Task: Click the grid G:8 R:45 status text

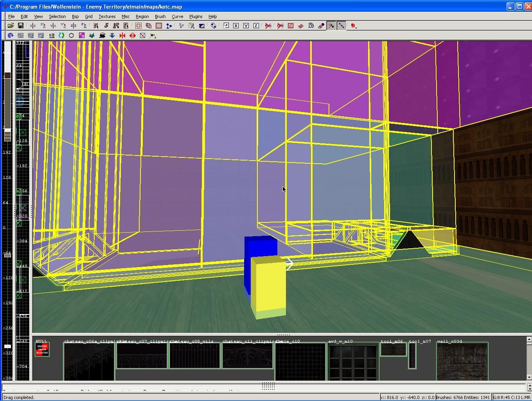Action: pos(512,397)
